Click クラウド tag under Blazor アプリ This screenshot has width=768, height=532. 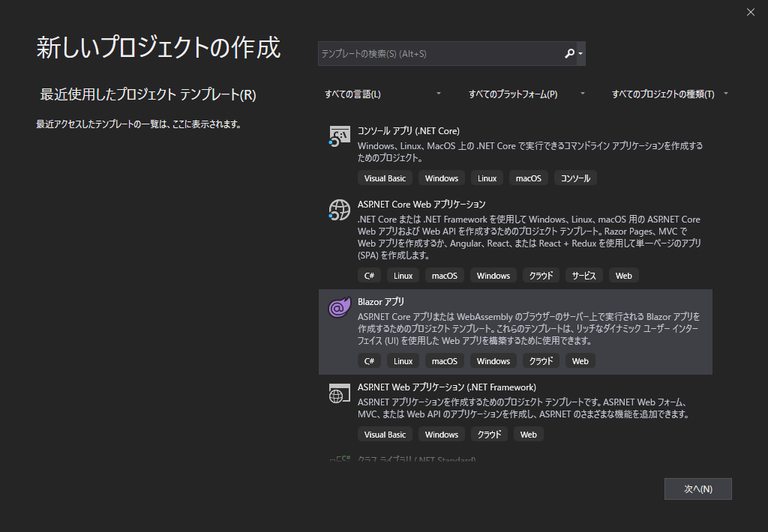541,360
